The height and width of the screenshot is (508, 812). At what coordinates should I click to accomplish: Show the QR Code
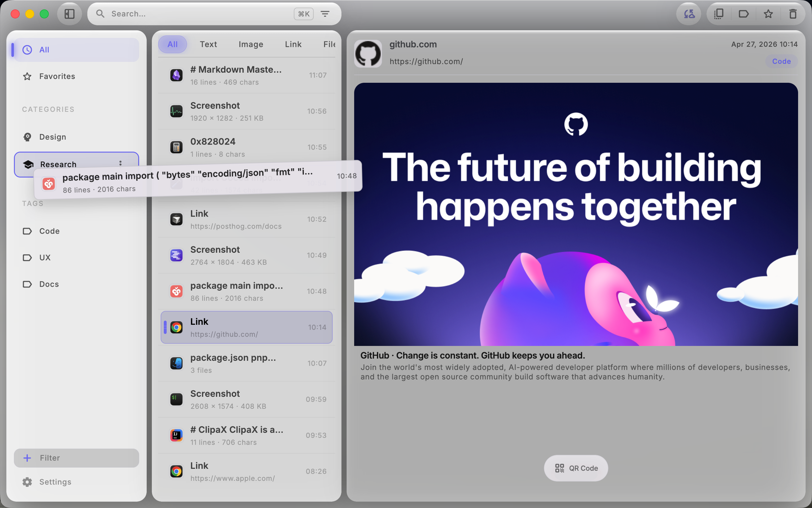point(575,468)
